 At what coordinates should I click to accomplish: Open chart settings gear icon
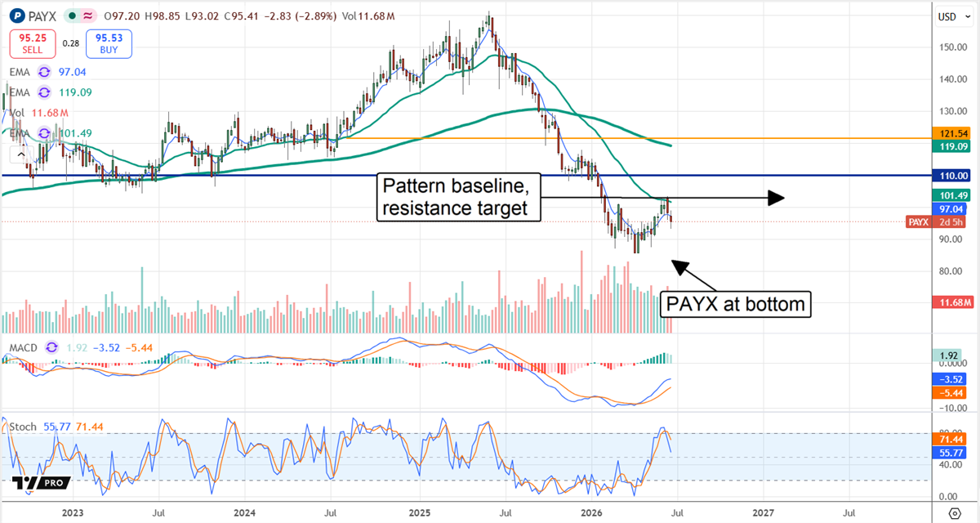[955, 512]
